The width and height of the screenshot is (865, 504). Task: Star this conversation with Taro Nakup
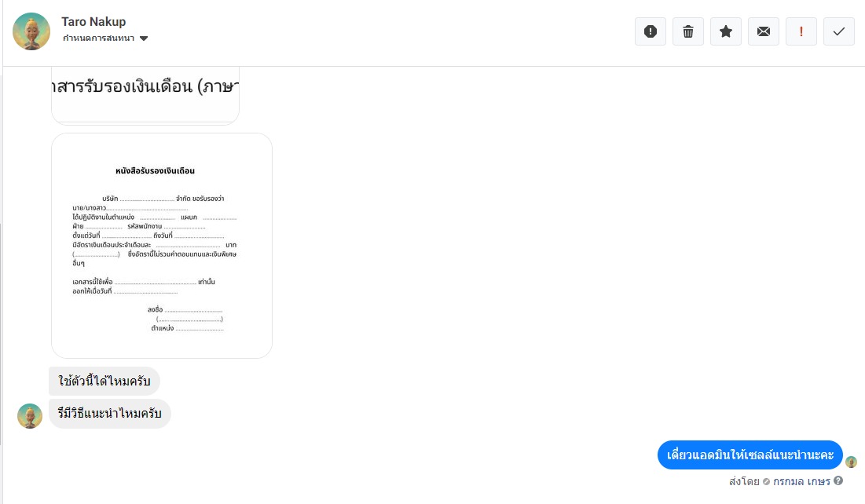click(x=725, y=31)
